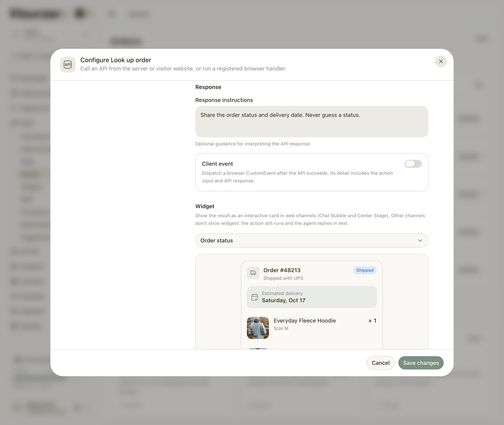Image resolution: width=504 pixels, height=425 pixels.
Task: Click Cancel button
Action: (x=380, y=363)
